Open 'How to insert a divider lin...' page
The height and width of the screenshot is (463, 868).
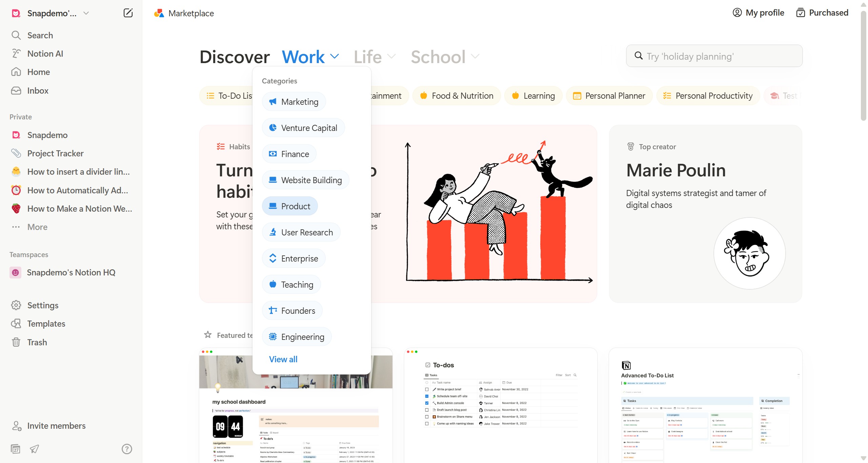[71, 172]
